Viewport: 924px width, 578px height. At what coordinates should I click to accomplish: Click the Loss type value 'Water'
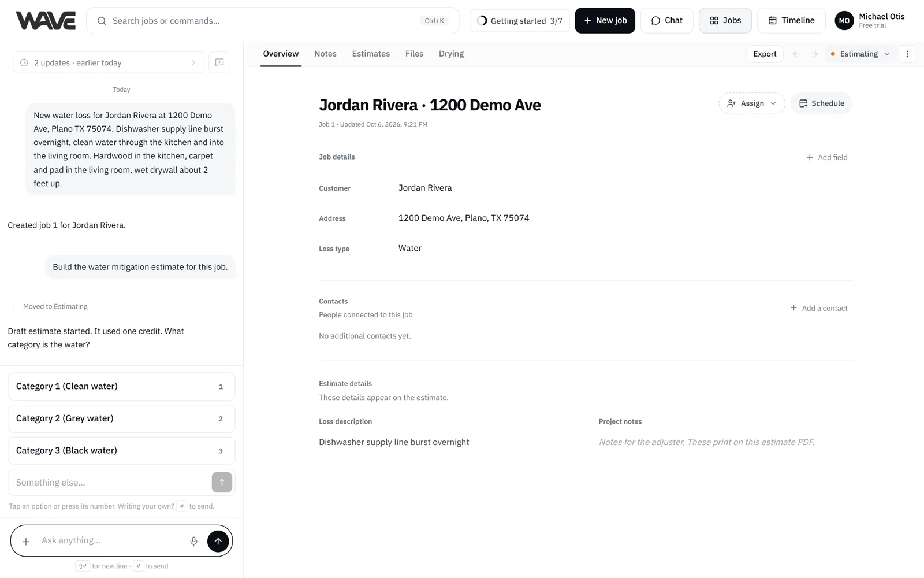[x=410, y=248]
